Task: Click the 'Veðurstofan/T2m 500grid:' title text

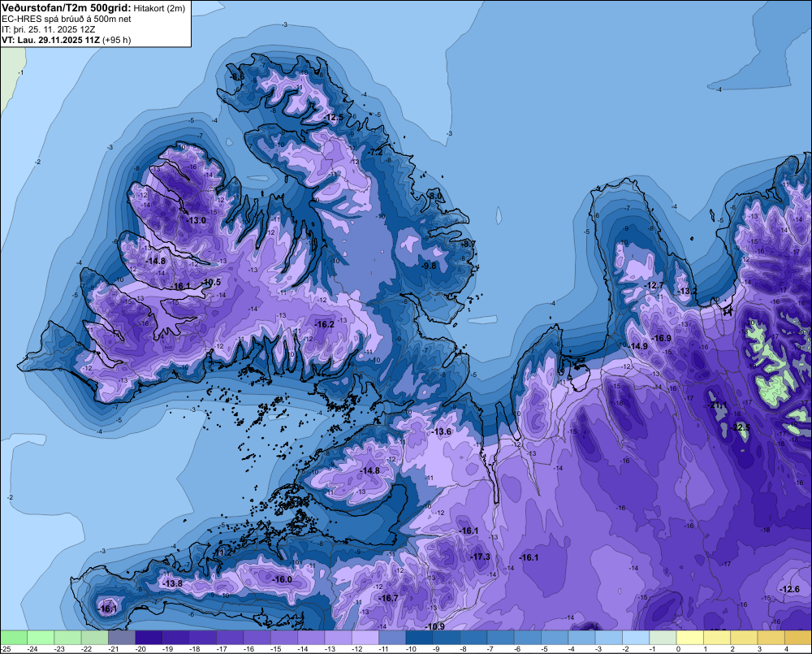Action: click(x=67, y=8)
